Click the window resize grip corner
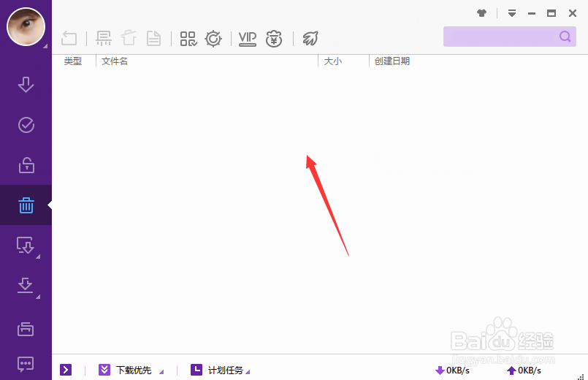 tap(581, 376)
